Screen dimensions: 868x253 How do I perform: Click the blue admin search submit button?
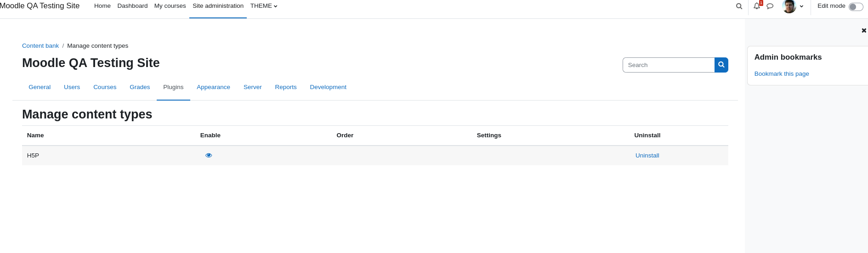pyautogui.click(x=721, y=65)
